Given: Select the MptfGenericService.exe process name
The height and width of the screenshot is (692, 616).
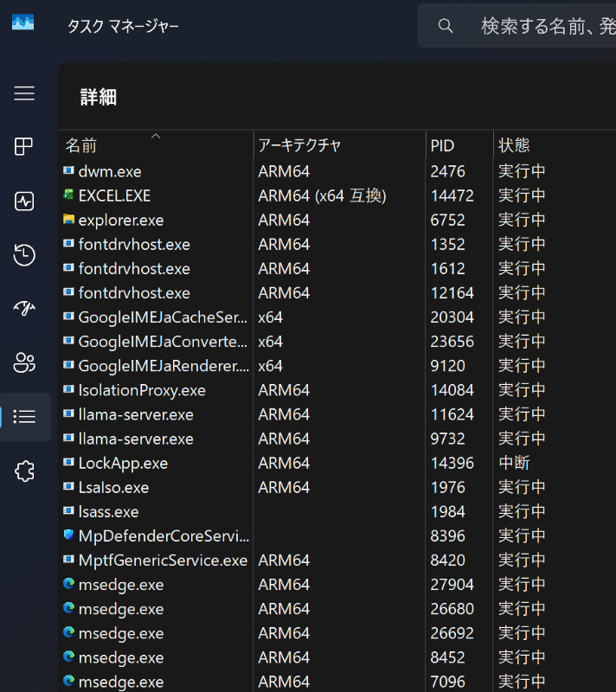Looking at the screenshot, I should pyautogui.click(x=163, y=560).
